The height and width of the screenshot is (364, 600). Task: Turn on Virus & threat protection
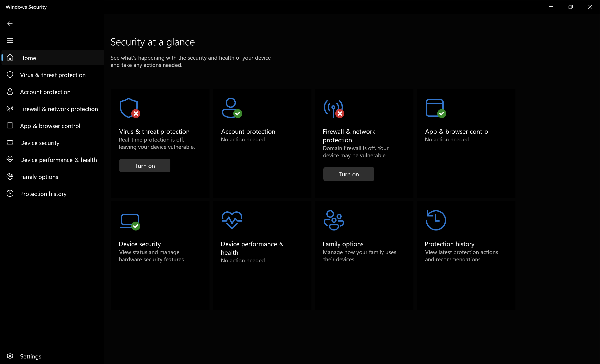pos(145,166)
